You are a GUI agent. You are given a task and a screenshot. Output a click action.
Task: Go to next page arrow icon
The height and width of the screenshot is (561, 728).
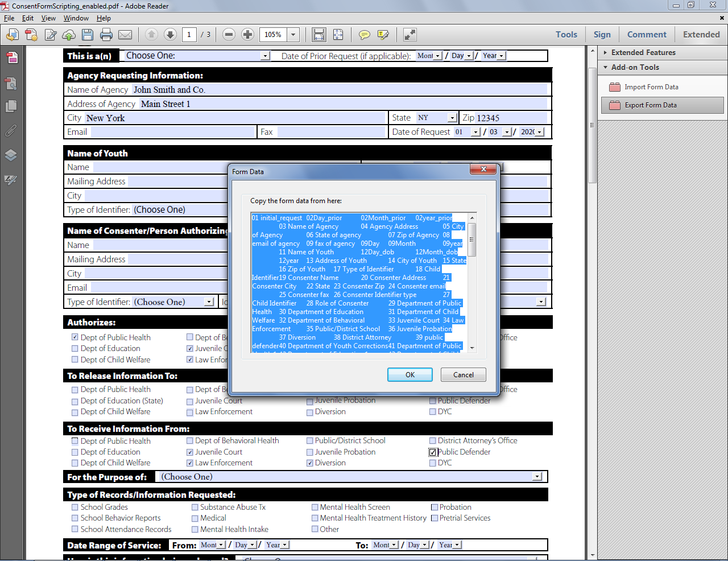[170, 34]
